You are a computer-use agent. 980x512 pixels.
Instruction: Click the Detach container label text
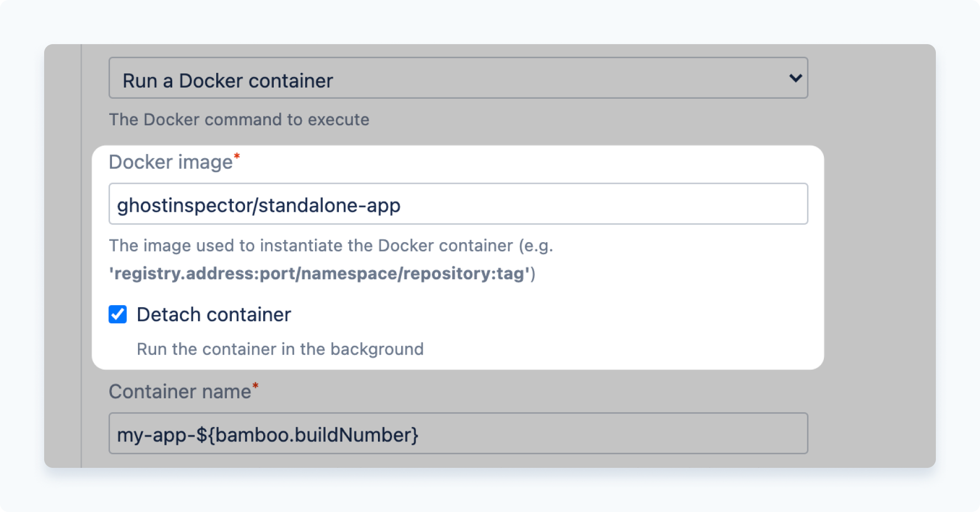[214, 314]
